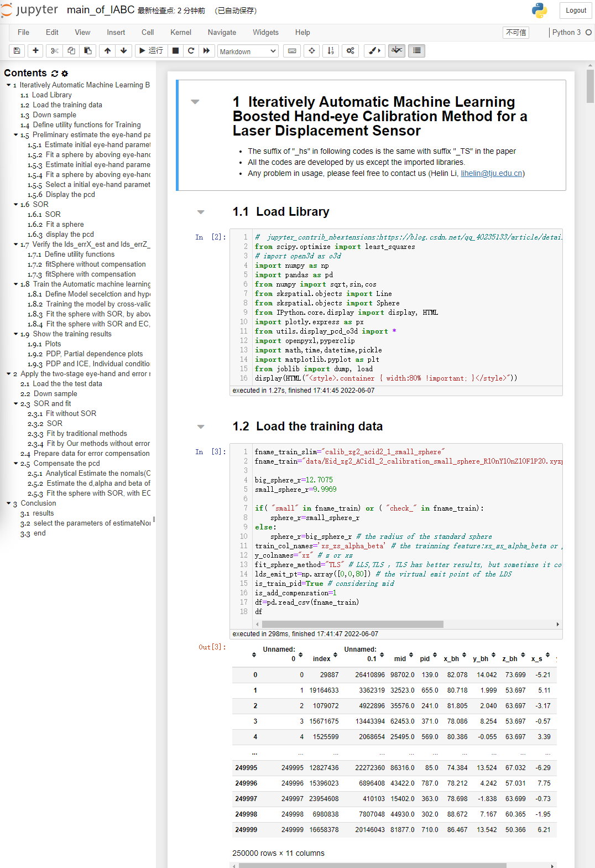
Task: Open Contents panel settings gear
Action: pos(65,74)
